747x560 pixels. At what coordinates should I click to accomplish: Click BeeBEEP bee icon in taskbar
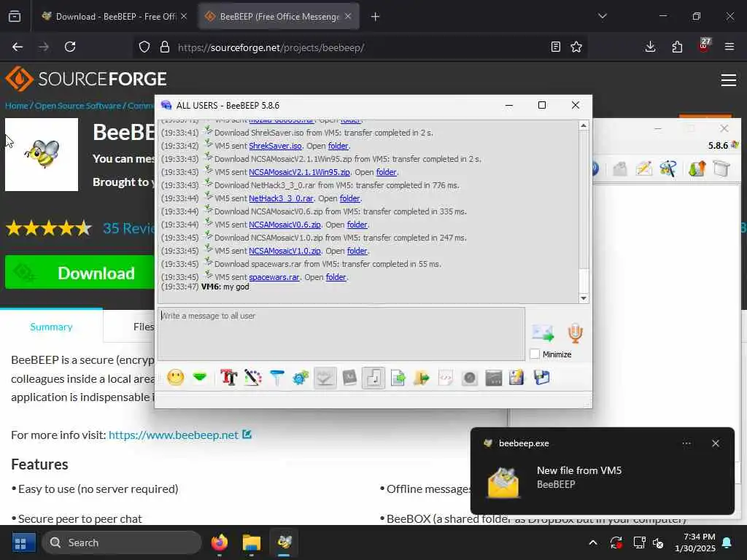[285, 542]
